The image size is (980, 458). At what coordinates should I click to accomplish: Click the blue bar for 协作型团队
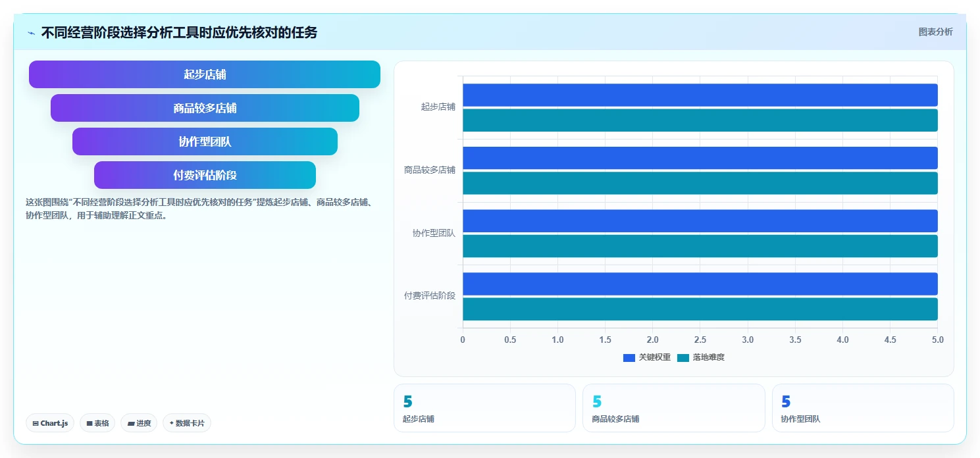(700, 221)
